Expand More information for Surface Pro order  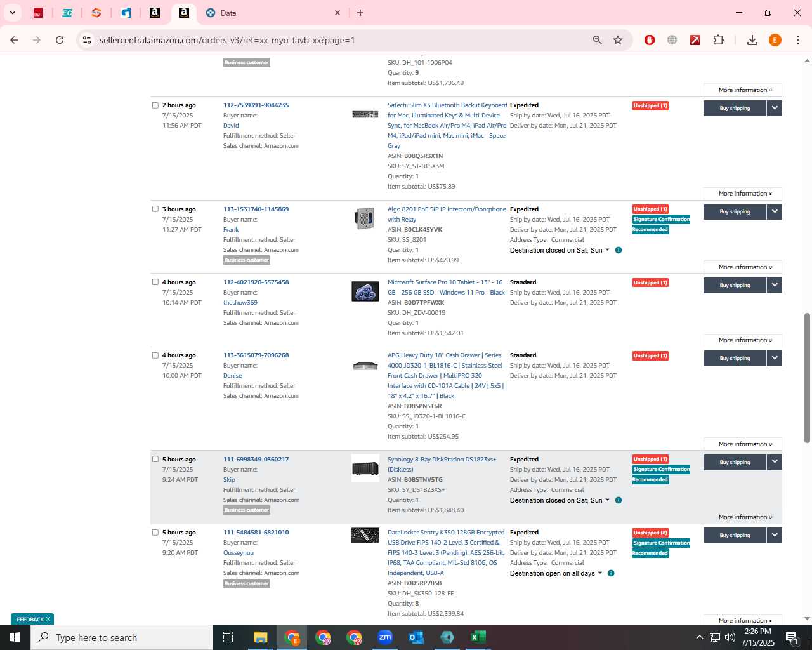tap(743, 340)
